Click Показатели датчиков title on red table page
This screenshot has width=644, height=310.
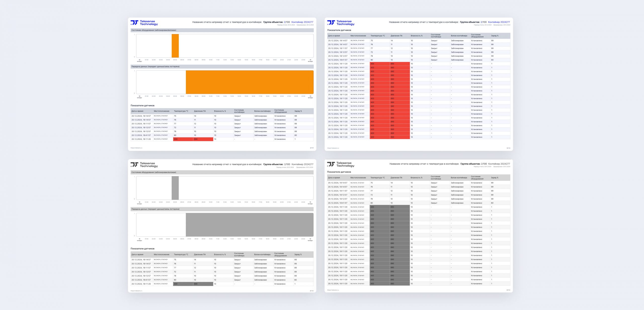coord(339,30)
